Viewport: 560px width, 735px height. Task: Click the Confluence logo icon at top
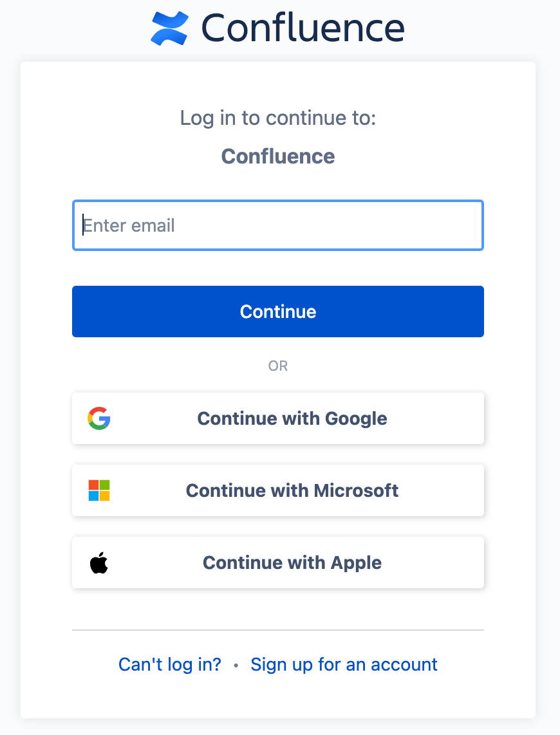[169, 29]
